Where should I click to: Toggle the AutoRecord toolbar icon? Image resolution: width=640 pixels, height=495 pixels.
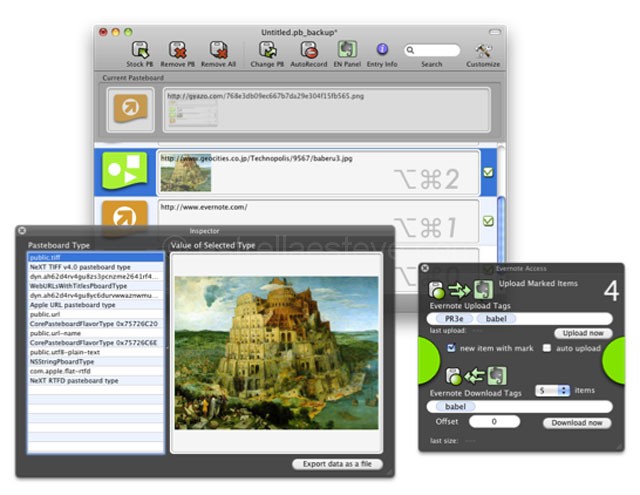pyautogui.click(x=309, y=50)
